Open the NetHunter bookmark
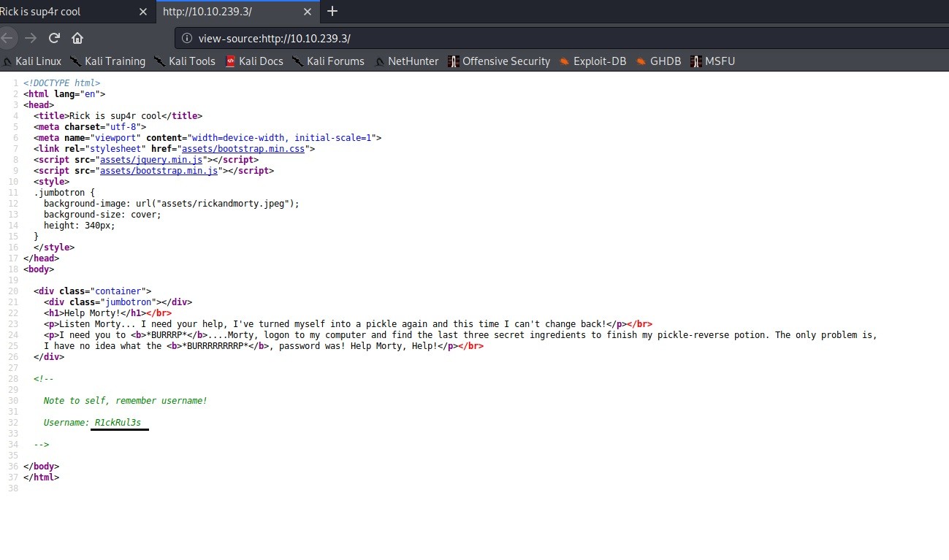Viewport: 949px width, 560px height. click(406, 61)
